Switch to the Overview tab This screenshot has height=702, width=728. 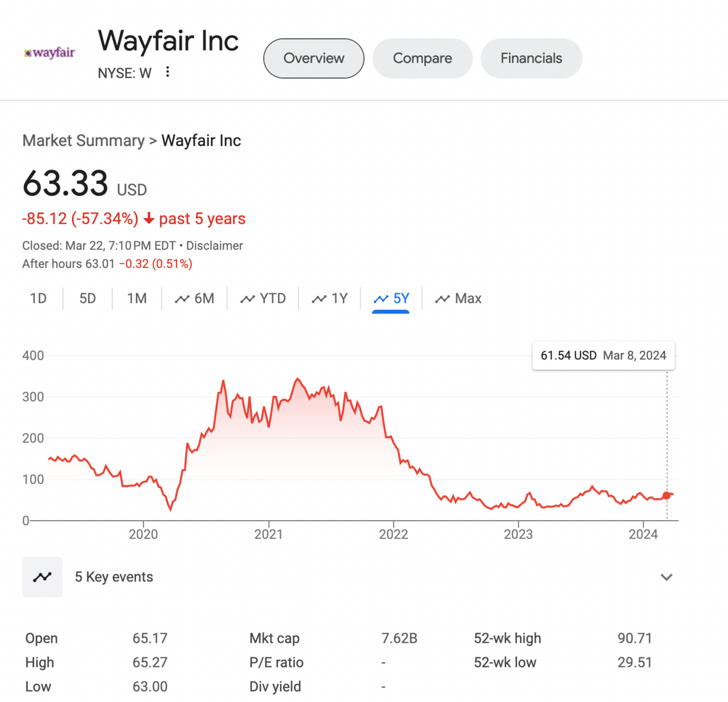[x=313, y=59]
